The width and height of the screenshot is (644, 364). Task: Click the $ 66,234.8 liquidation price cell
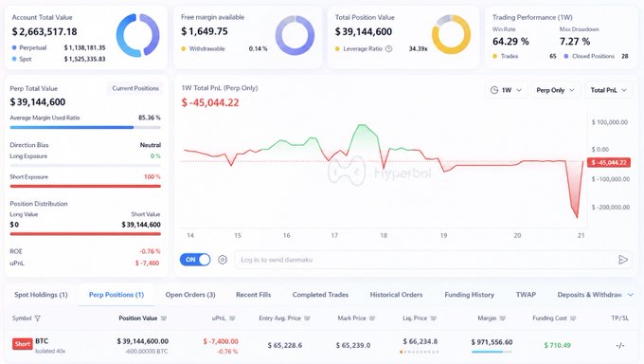(420, 341)
